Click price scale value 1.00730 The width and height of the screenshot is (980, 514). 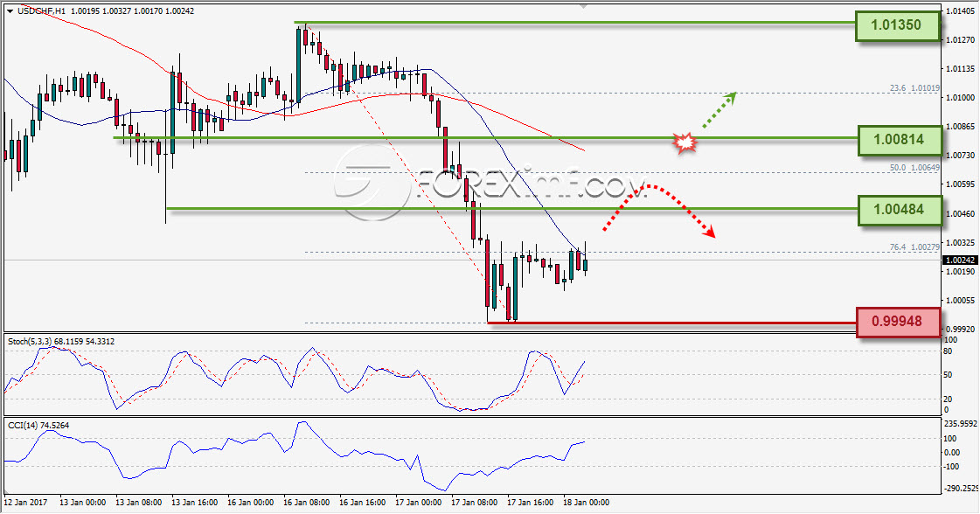click(x=960, y=155)
